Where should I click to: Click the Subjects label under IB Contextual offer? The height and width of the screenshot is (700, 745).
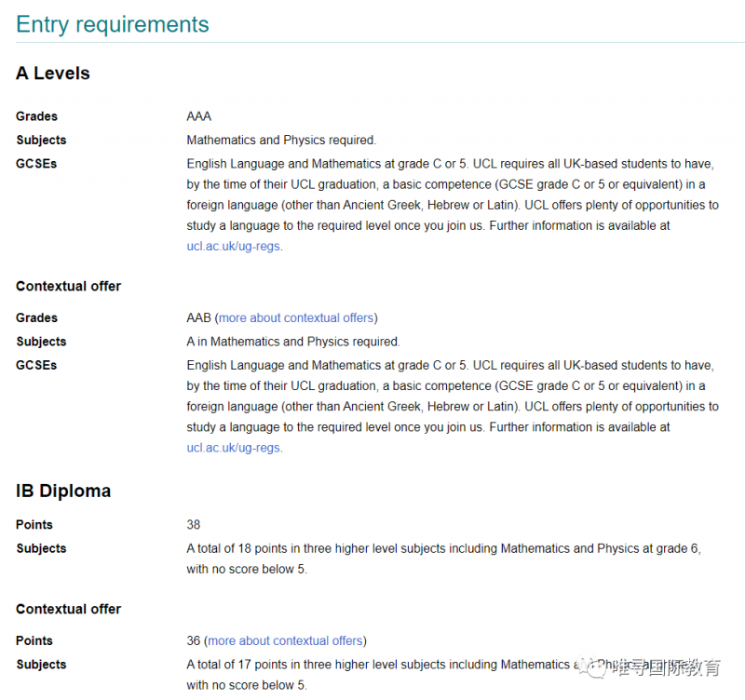[x=41, y=665]
